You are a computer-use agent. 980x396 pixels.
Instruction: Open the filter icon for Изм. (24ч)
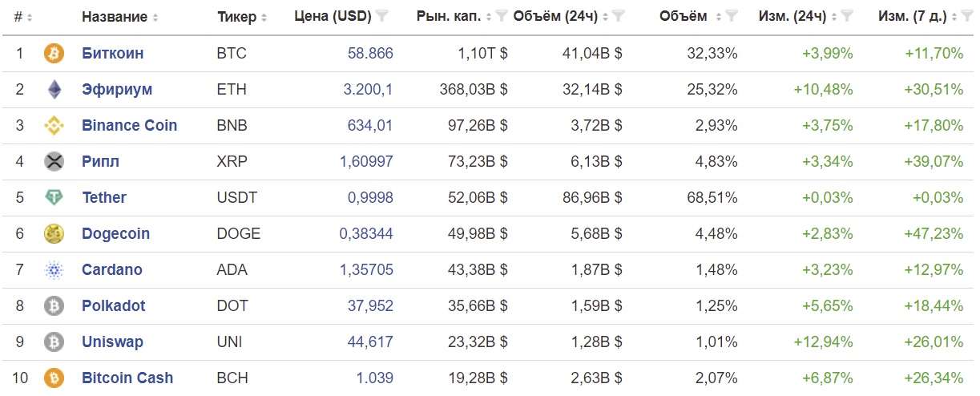[x=848, y=16]
